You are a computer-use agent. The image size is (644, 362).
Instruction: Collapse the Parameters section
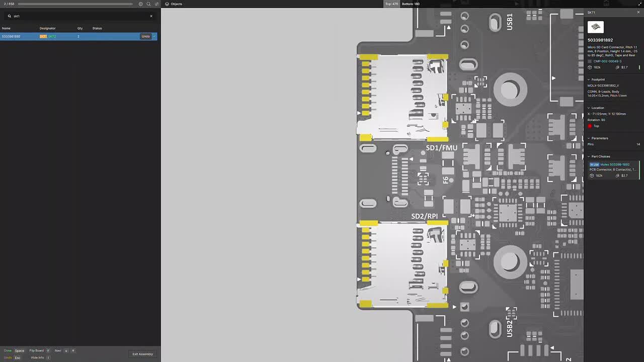(589, 138)
